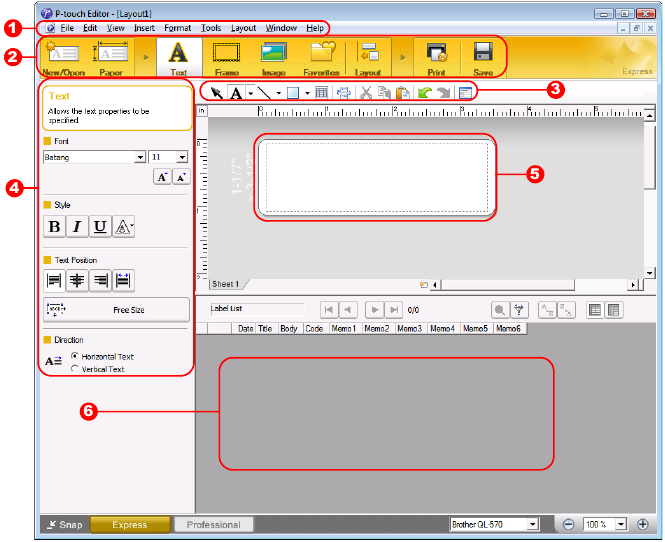Expand the line tool dropdown arrow
665x542 pixels.
coord(279,93)
